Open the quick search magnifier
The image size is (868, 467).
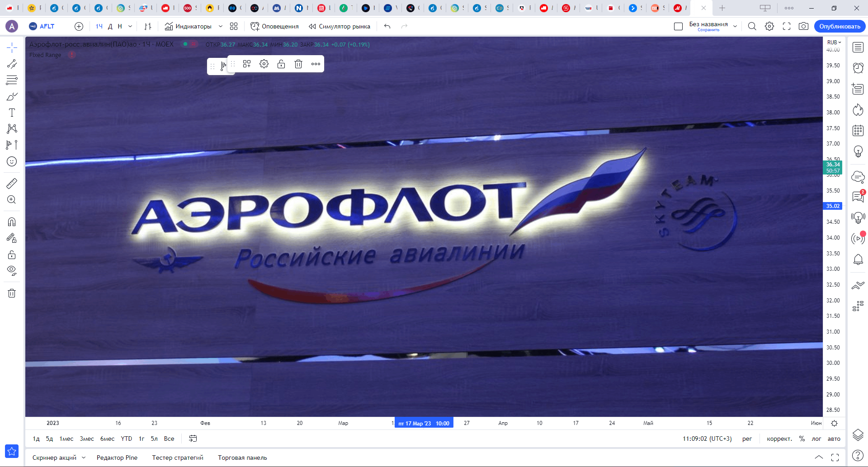click(752, 26)
